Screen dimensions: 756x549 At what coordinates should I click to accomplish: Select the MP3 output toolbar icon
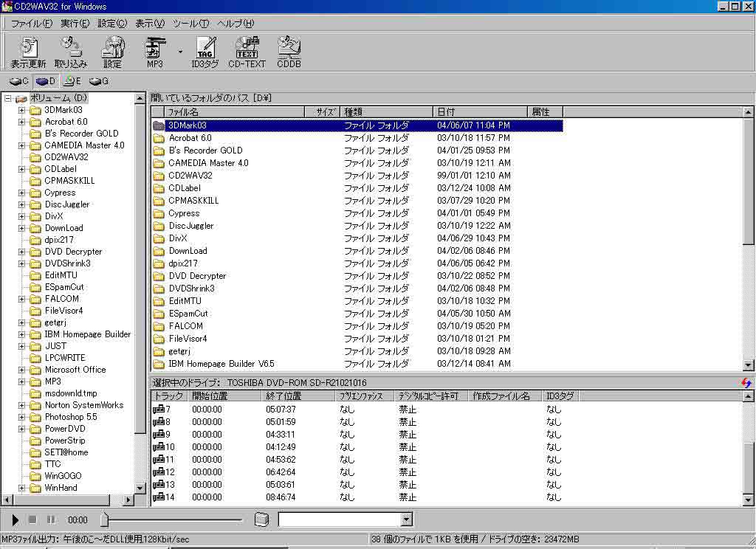(155, 52)
